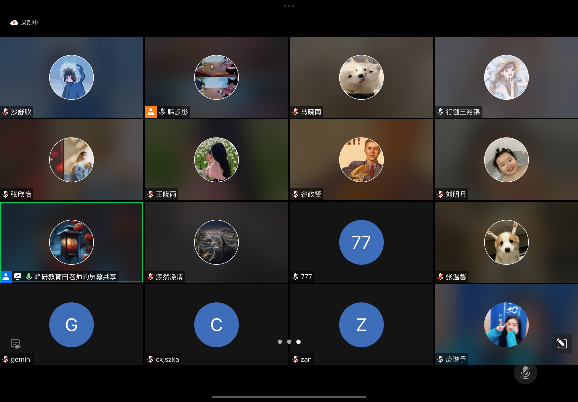Screen dimensions: 578x402
Task: Click the muted mic icon beside gemin
Action: pos(6,359)
